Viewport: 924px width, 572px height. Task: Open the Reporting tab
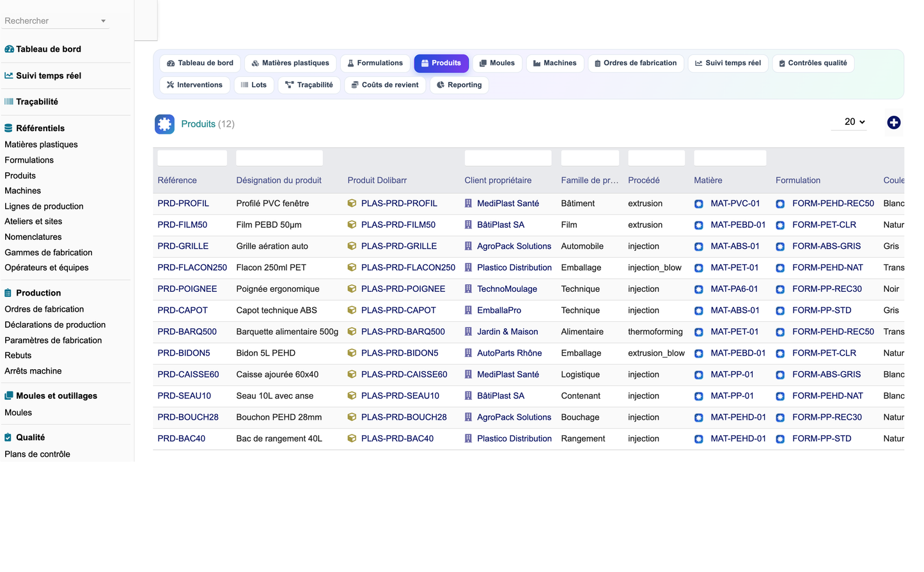click(x=459, y=85)
